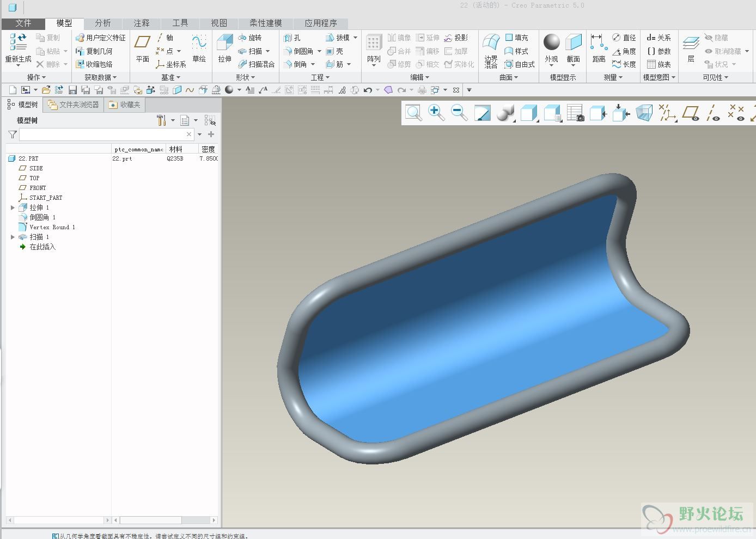Open the 收藏夹 tab
This screenshot has width=756, height=539.
click(x=124, y=105)
